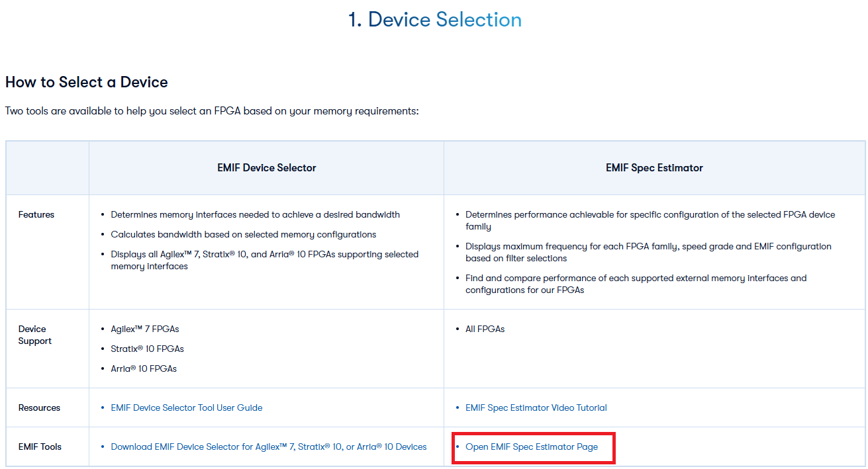Click the Download EMIF Device Selector link

[x=268, y=447]
